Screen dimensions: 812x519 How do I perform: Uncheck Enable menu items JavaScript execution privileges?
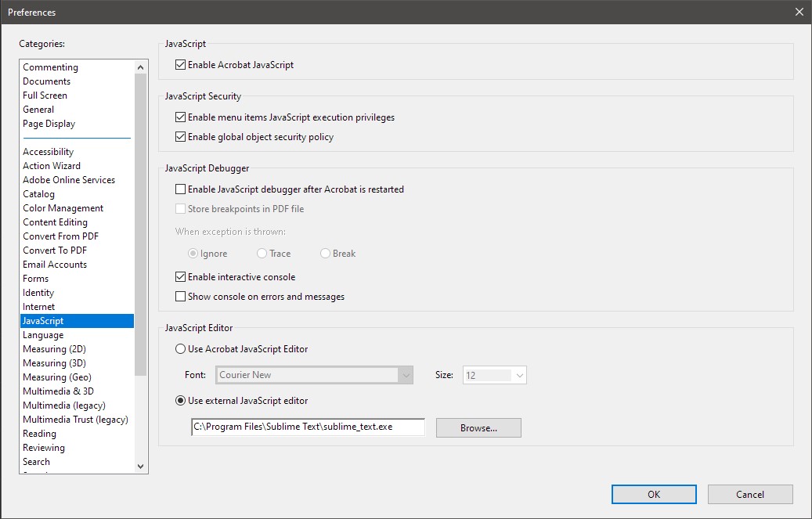click(x=180, y=117)
